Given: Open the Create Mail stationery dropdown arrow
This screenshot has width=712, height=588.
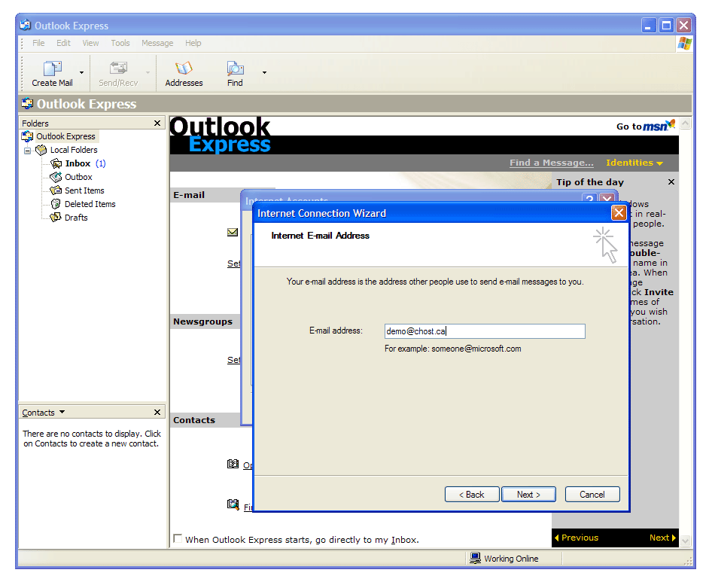Looking at the screenshot, I should [82, 72].
